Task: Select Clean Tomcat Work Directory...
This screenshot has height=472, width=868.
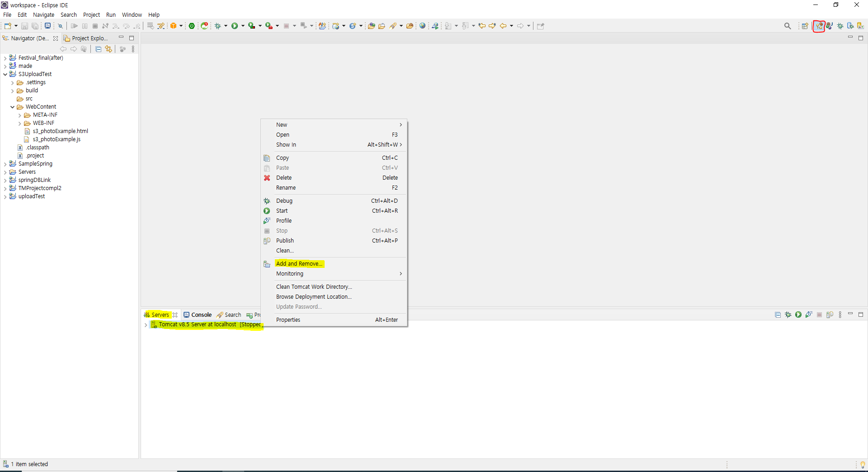Action: coord(334,287)
